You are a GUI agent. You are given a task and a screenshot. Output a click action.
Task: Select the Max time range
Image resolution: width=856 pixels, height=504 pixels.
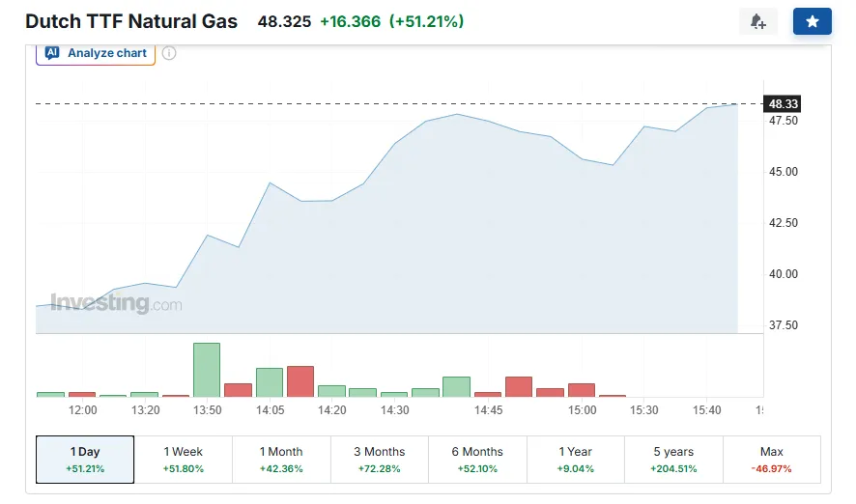771,460
